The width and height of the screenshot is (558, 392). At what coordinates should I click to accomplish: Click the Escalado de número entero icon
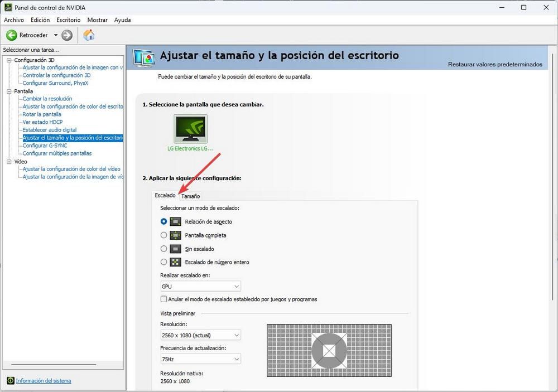pyautogui.click(x=175, y=262)
